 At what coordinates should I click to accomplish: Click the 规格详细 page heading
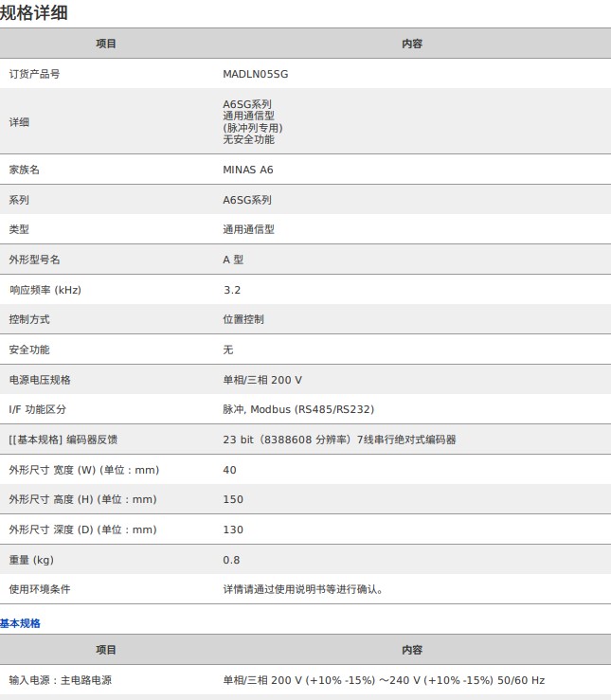pos(33,12)
